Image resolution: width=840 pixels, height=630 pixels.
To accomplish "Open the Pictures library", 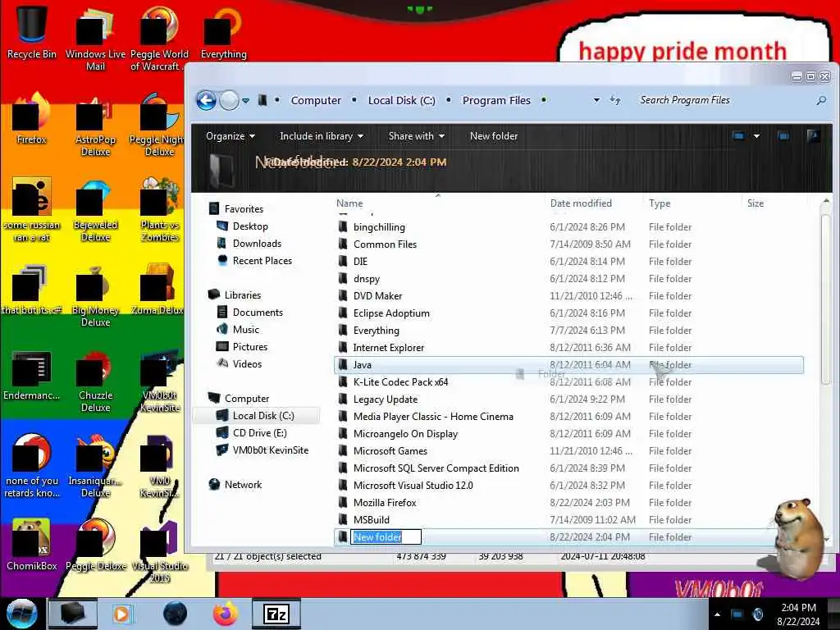I will (x=249, y=347).
